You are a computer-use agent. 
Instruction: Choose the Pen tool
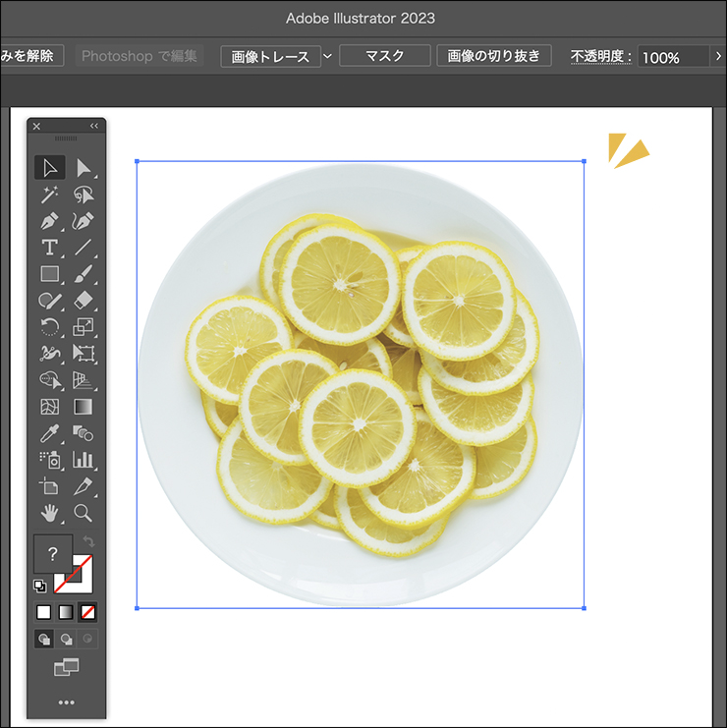pos(50,221)
